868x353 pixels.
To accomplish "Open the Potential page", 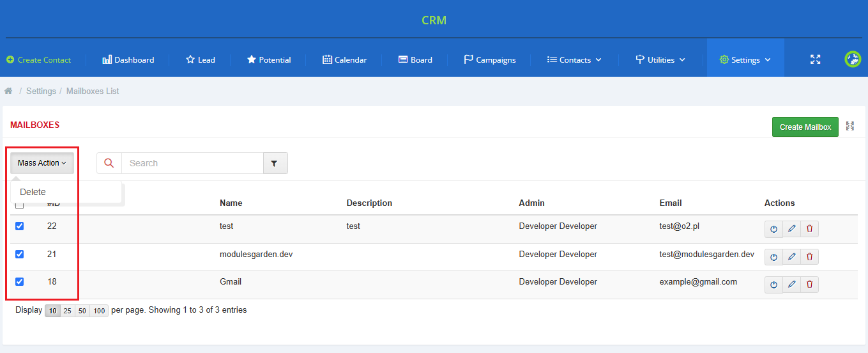I will 269,59.
